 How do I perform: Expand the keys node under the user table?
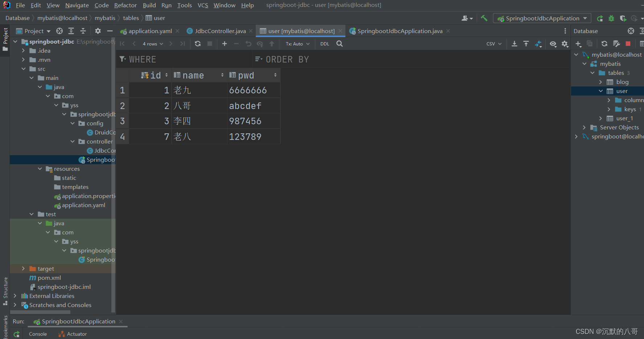pyautogui.click(x=609, y=109)
